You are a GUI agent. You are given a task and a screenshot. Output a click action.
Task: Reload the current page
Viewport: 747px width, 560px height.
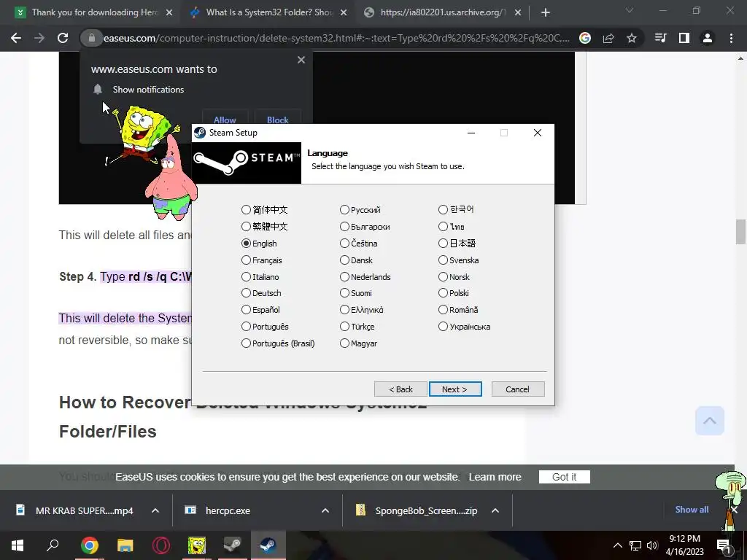click(x=63, y=38)
